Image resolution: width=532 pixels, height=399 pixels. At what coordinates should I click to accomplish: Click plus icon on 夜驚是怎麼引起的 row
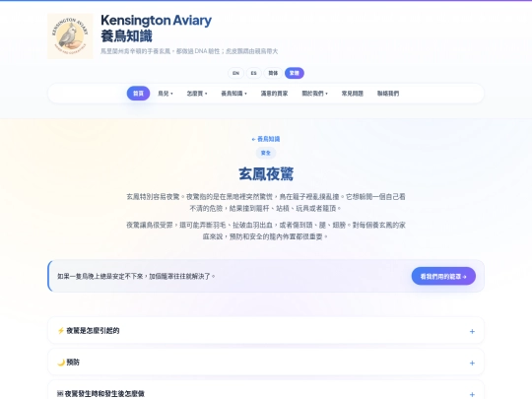pyautogui.click(x=472, y=331)
